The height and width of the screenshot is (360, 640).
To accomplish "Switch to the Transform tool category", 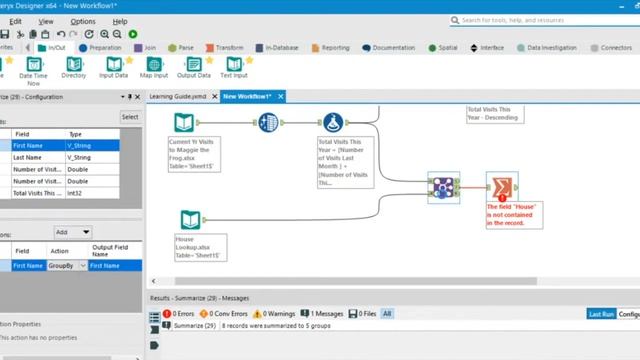I will click(x=224, y=48).
